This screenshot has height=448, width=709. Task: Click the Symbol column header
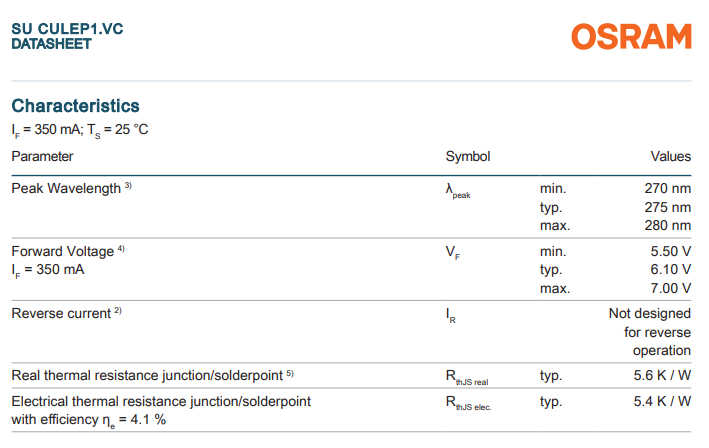(467, 156)
